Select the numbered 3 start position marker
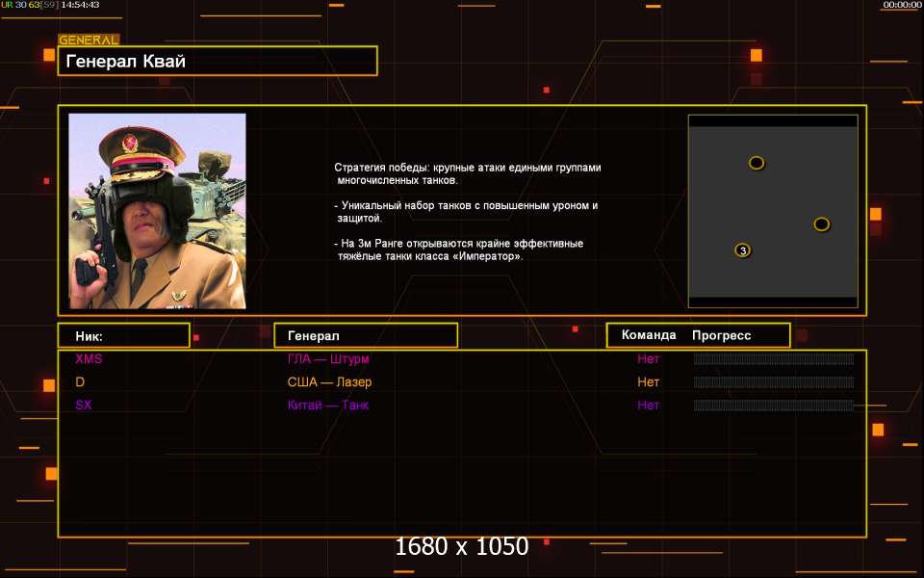Viewport: 924px width, 578px height. point(742,250)
